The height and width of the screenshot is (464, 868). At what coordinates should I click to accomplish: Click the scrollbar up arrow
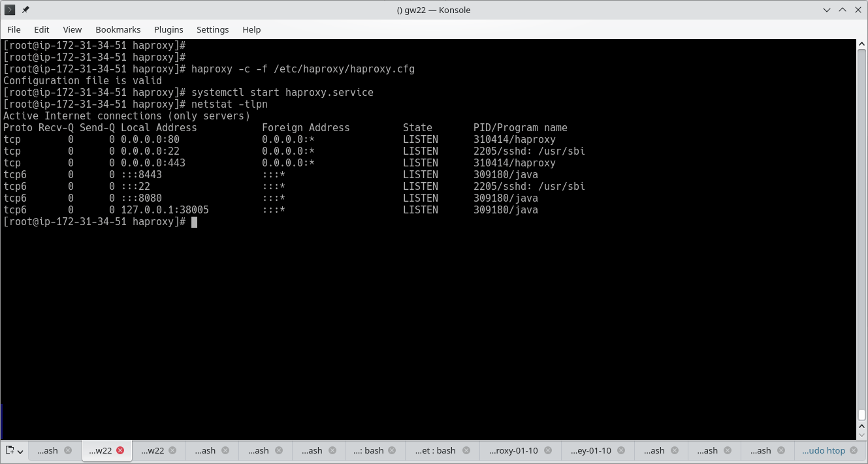(863, 43)
